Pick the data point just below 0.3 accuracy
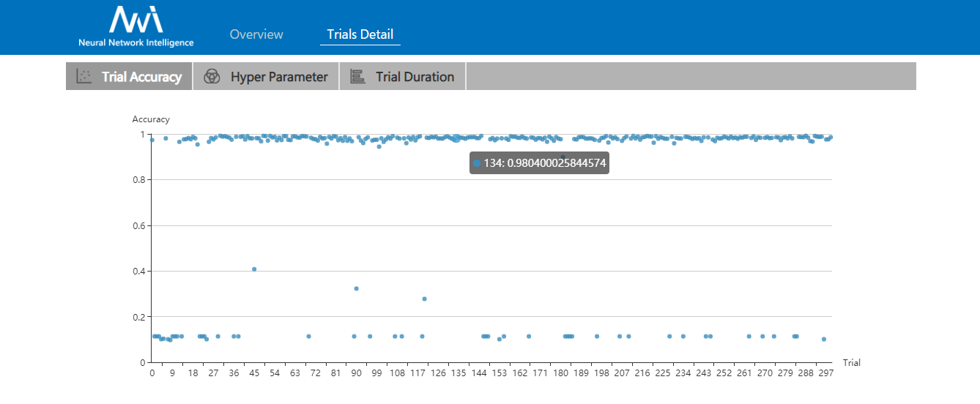 tap(424, 299)
